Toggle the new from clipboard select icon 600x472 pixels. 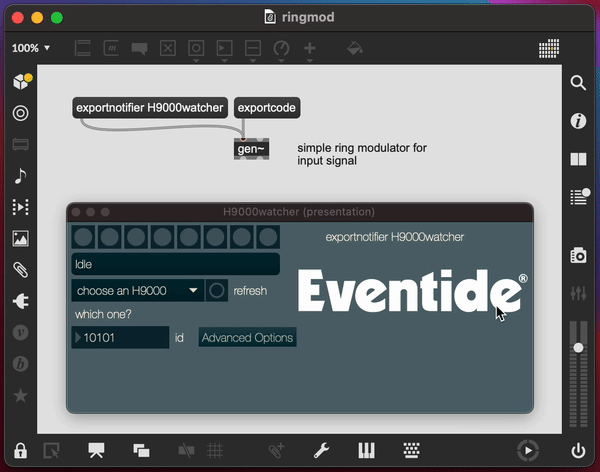pos(51,451)
